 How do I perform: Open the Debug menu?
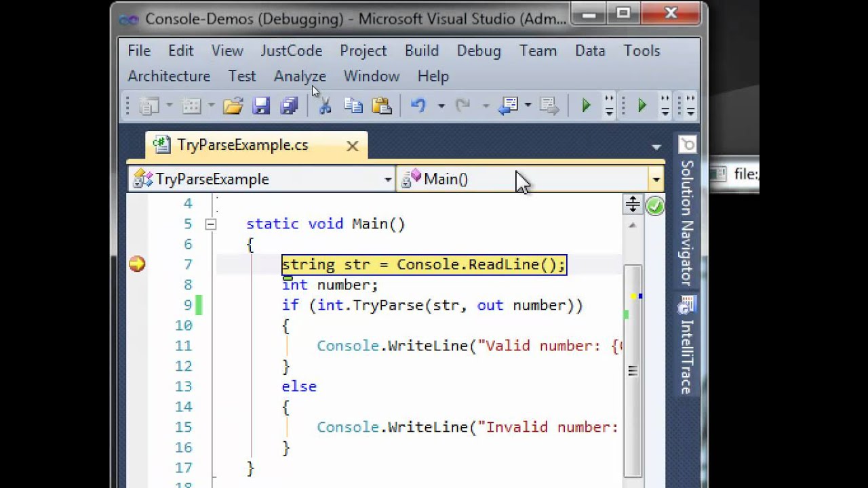(479, 51)
